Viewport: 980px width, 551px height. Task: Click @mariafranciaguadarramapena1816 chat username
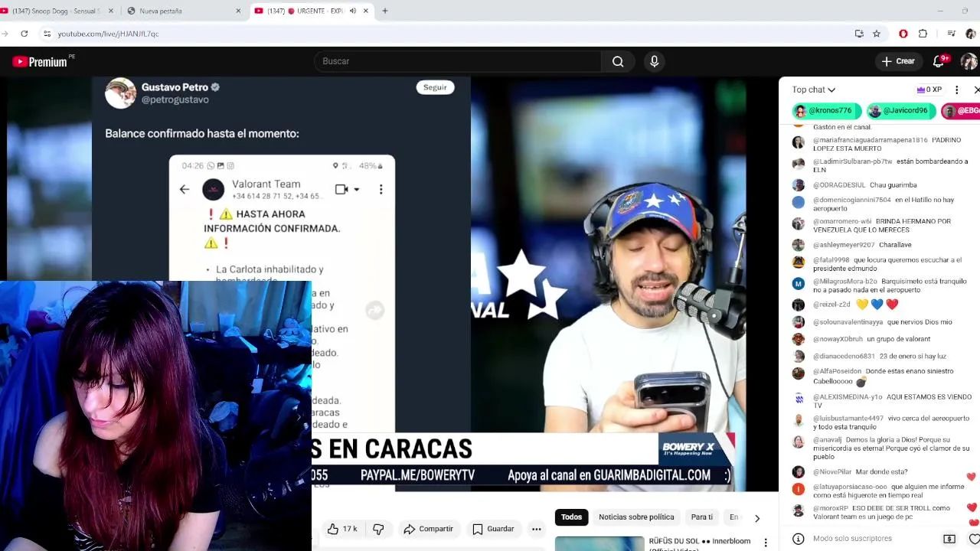click(871, 140)
